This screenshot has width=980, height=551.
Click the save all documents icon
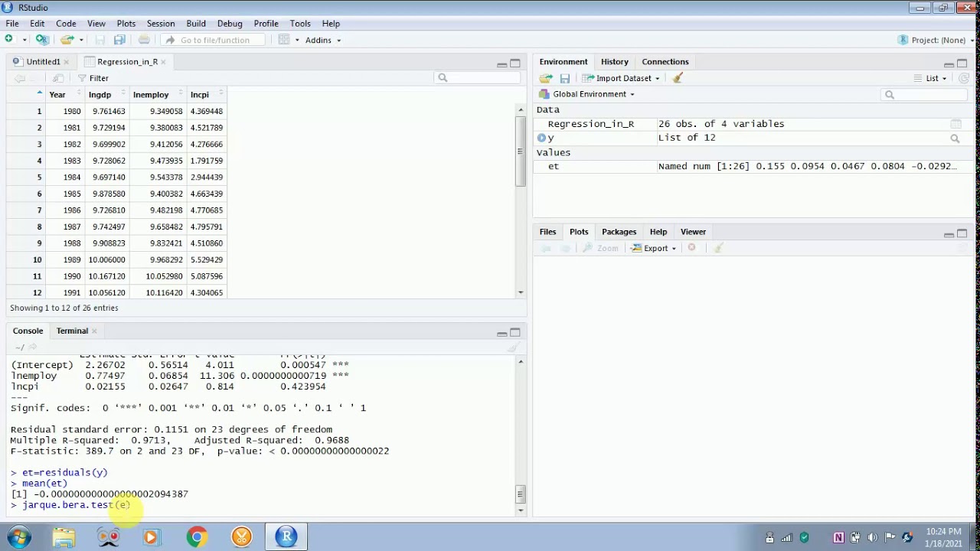click(x=119, y=40)
